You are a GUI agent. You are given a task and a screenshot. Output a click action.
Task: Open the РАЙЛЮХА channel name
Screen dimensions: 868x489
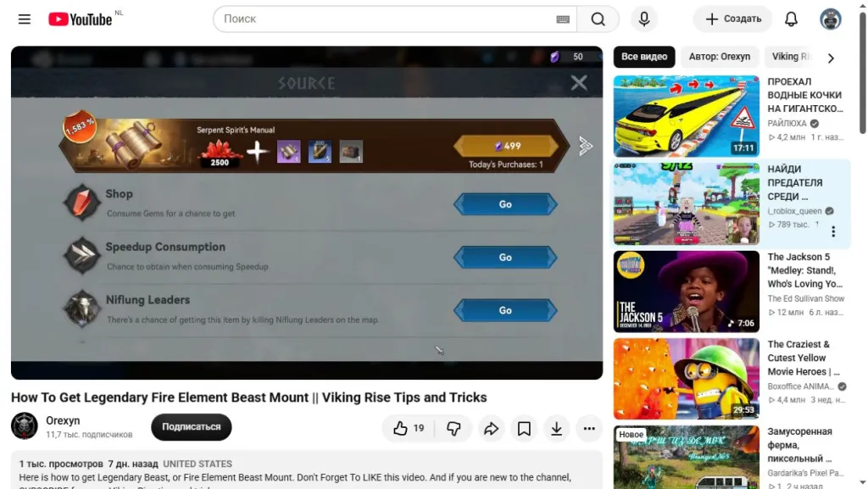pos(787,124)
